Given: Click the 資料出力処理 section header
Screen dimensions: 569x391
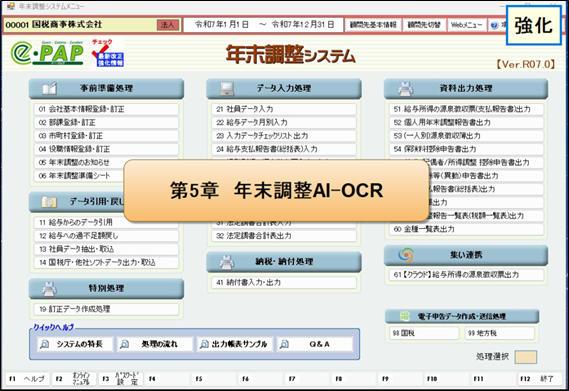Looking at the screenshot, I should 466,89.
